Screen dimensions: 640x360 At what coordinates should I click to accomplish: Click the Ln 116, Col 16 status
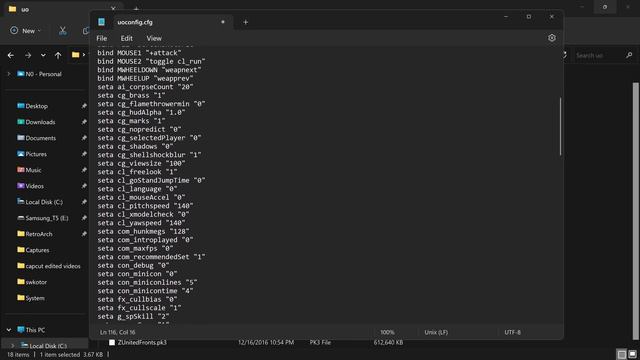pyautogui.click(x=118, y=332)
